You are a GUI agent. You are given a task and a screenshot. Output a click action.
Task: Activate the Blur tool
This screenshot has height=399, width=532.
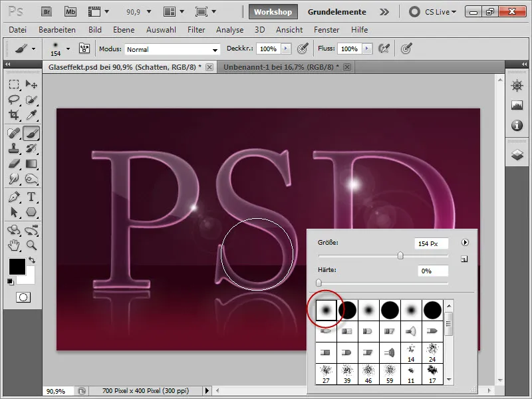14,179
